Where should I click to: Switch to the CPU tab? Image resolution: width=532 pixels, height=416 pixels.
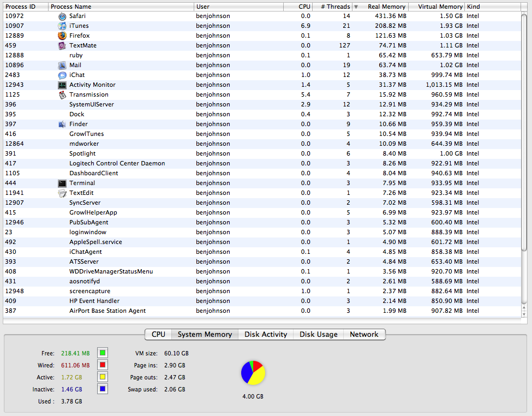coord(158,334)
